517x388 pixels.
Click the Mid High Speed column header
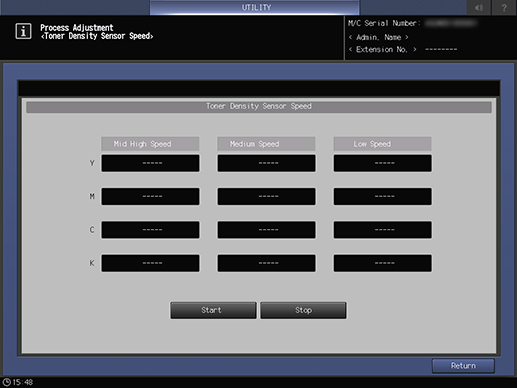click(150, 144)
